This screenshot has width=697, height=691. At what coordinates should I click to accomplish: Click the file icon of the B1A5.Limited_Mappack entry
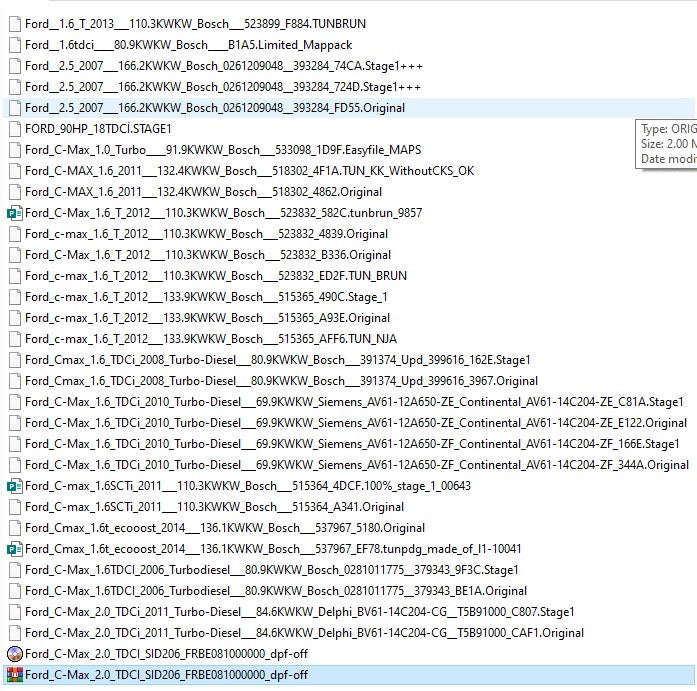(14, 45)
